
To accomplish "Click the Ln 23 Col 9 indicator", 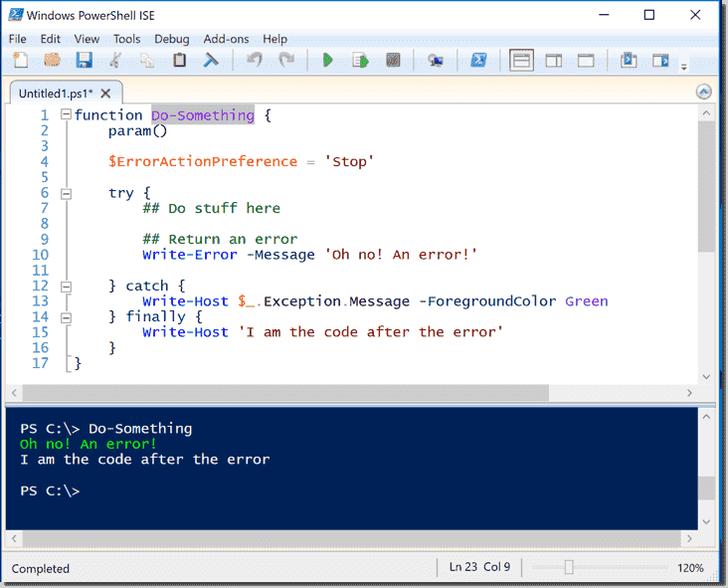I will [479, 567].
